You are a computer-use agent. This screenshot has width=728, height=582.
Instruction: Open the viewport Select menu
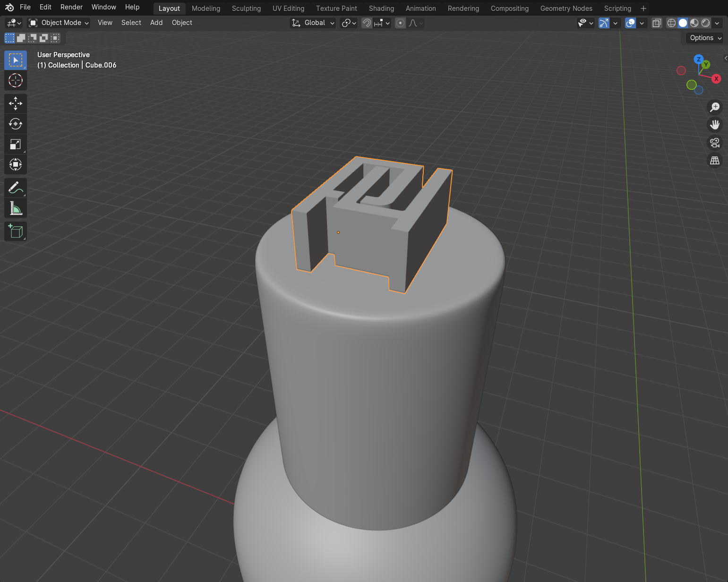[131, 23]
